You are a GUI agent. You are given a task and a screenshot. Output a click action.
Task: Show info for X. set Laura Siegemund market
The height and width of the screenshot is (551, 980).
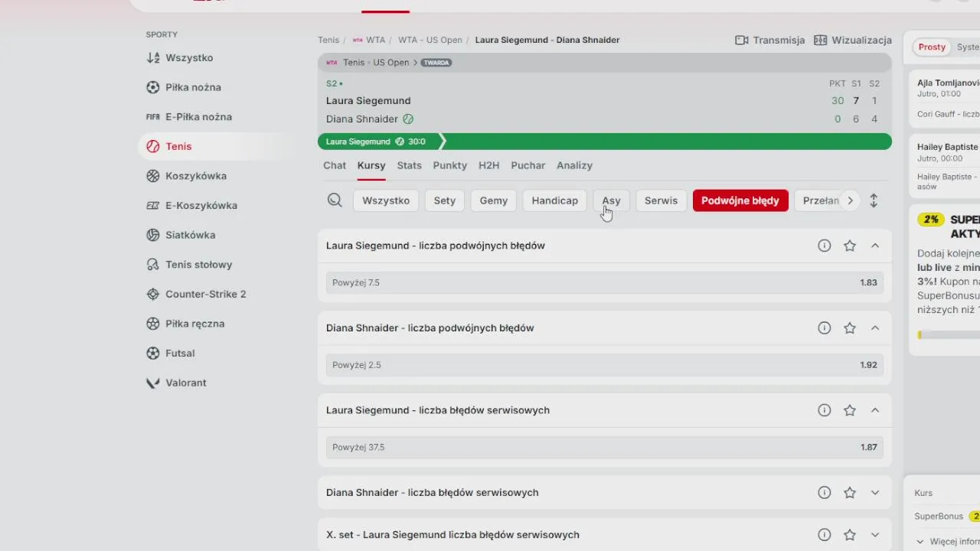[825, 535]
